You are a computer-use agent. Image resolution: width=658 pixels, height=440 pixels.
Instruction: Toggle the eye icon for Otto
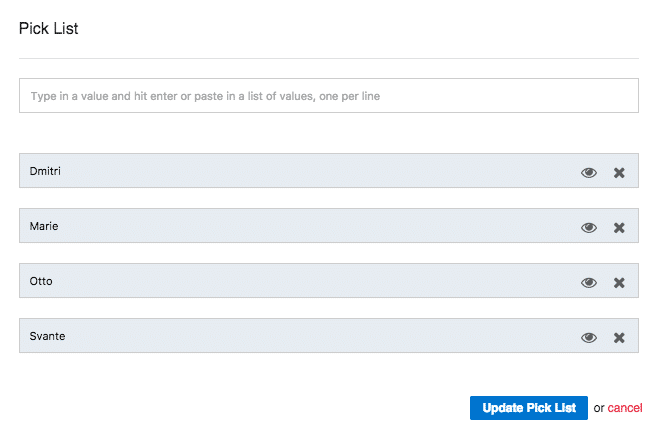coord(589,282)
